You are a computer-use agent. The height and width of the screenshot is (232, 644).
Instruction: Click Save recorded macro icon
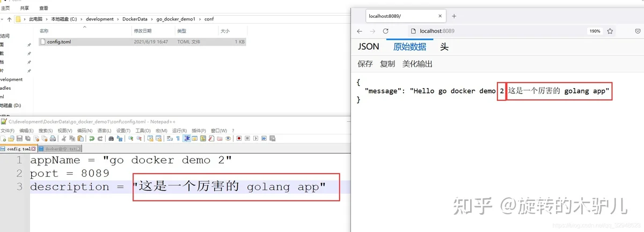pyautogui.click(x=272, y=138)
